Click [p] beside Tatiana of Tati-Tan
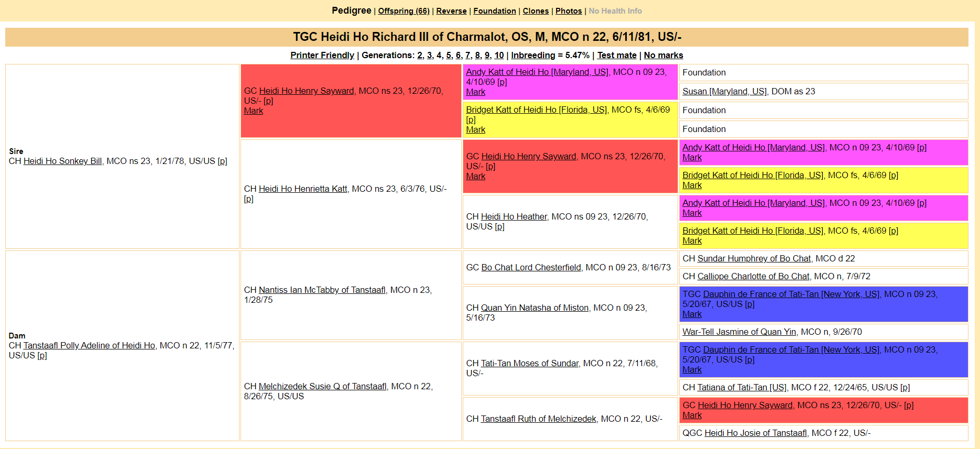This screenshot has width=980, height=449. (x=905, y=387)
